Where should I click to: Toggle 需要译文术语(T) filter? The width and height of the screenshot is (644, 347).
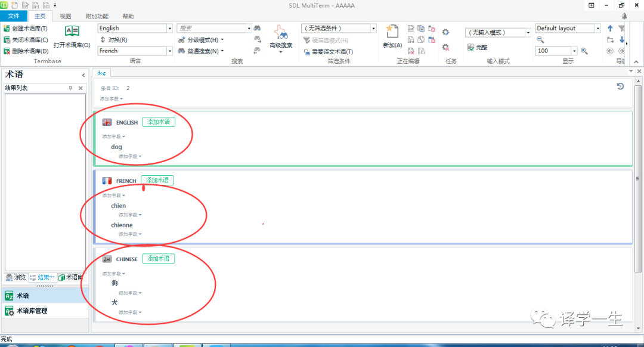click(x=328, y=52)
